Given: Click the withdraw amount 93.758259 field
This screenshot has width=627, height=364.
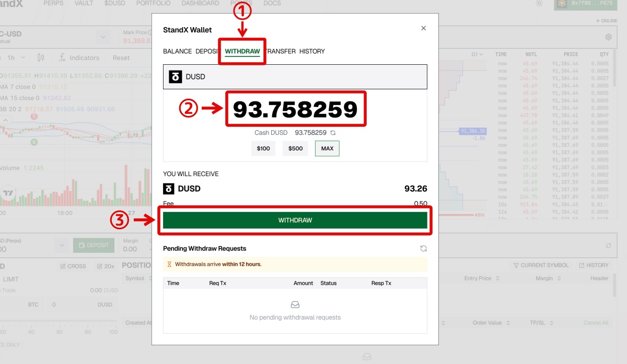Looking at the screenshot, I should (x=295, y=109).
